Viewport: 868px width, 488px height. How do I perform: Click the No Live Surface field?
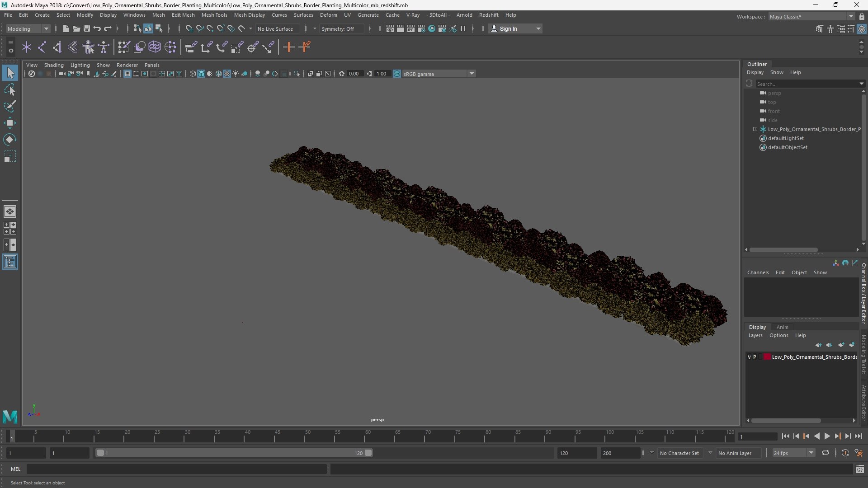277,28
